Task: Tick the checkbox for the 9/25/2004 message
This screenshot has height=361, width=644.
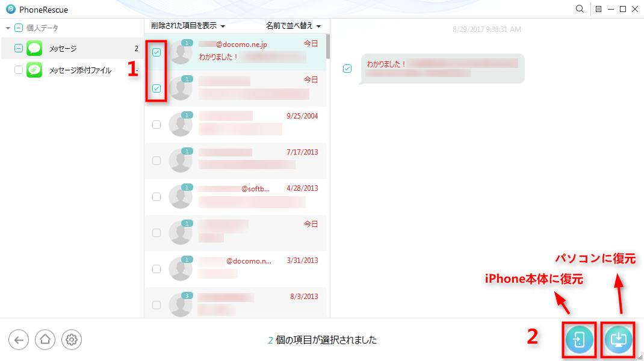Action: (x=156, y=125)
